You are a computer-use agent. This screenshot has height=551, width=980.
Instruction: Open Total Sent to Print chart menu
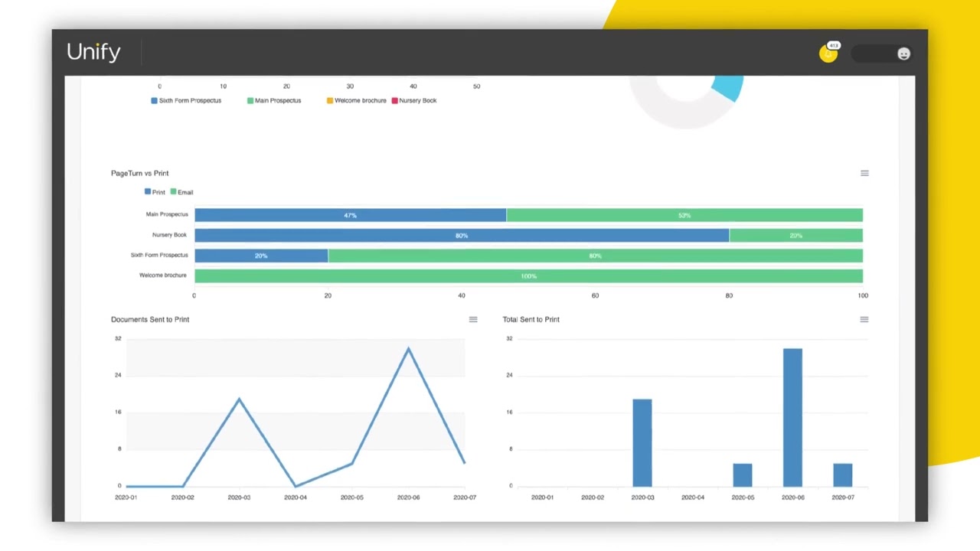[x=864, y=319]
